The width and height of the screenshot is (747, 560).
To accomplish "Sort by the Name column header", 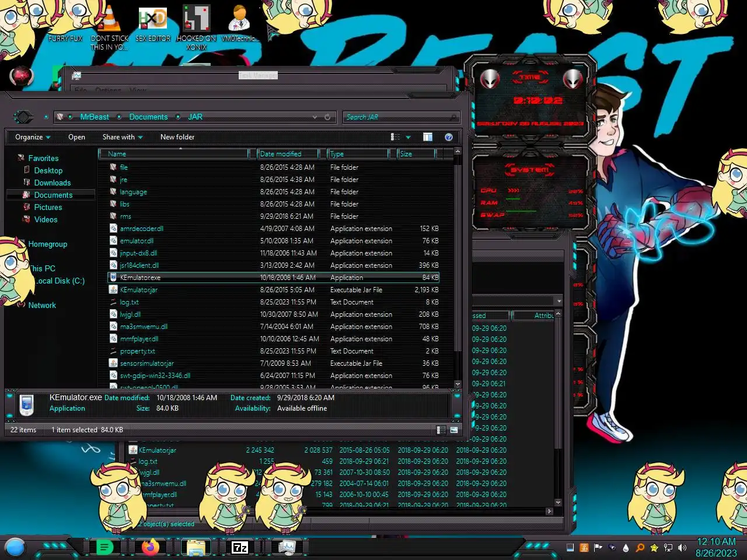I will pos(174,154).
